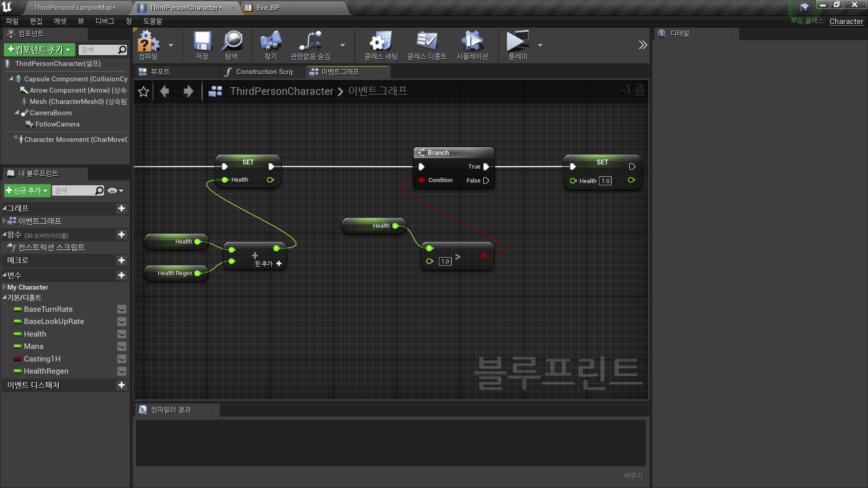Open the view options eye dropdown
This screenshot has width=868, height=488.
click(x=115, y=191)
